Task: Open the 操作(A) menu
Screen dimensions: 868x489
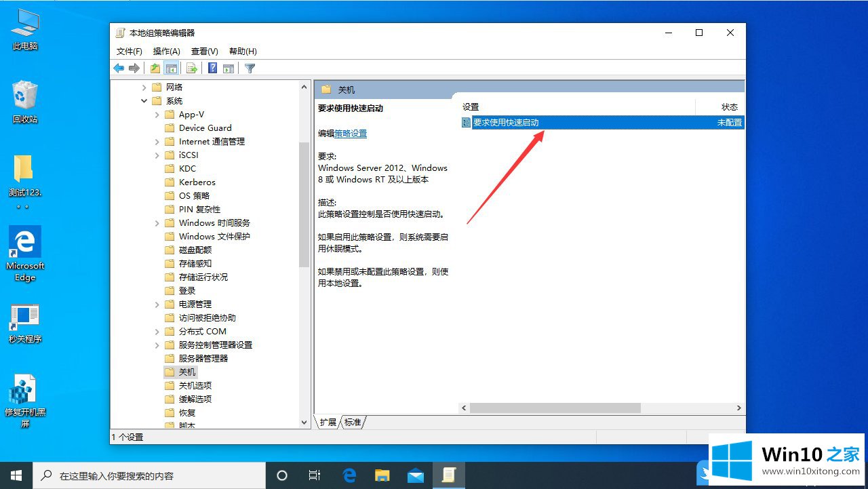Action: pos(166,52)
